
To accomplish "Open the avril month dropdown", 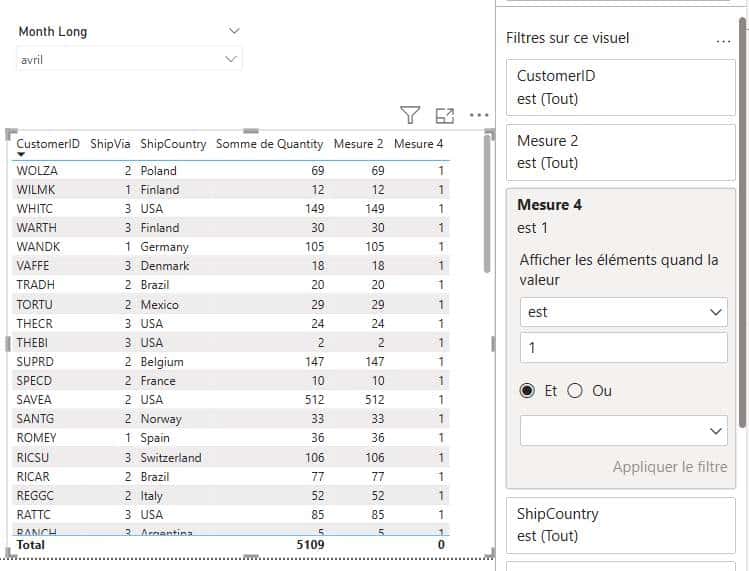I will [130, 60].
